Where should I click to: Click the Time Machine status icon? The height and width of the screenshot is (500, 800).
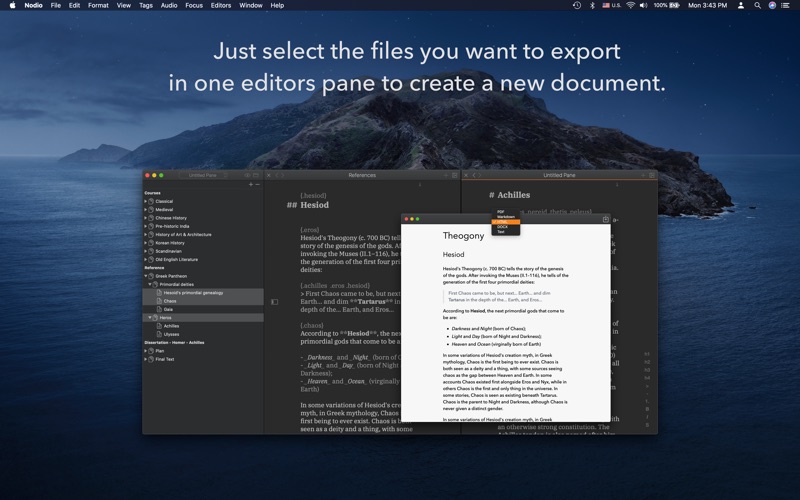pyautogui.click(x=577, y=5)
